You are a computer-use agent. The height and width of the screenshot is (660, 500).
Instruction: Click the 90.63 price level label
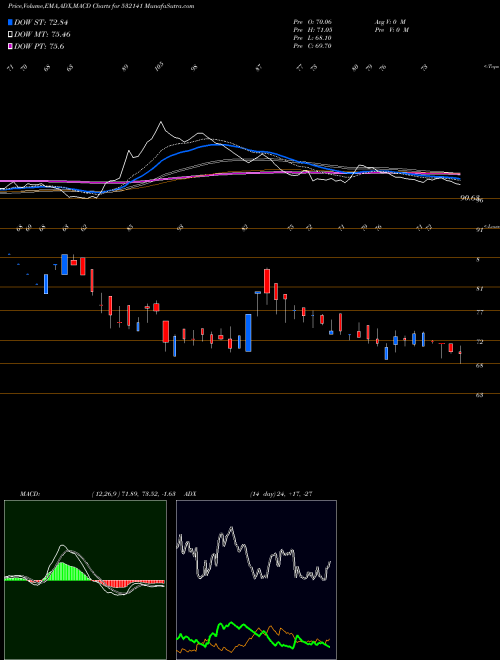[470, 197]
